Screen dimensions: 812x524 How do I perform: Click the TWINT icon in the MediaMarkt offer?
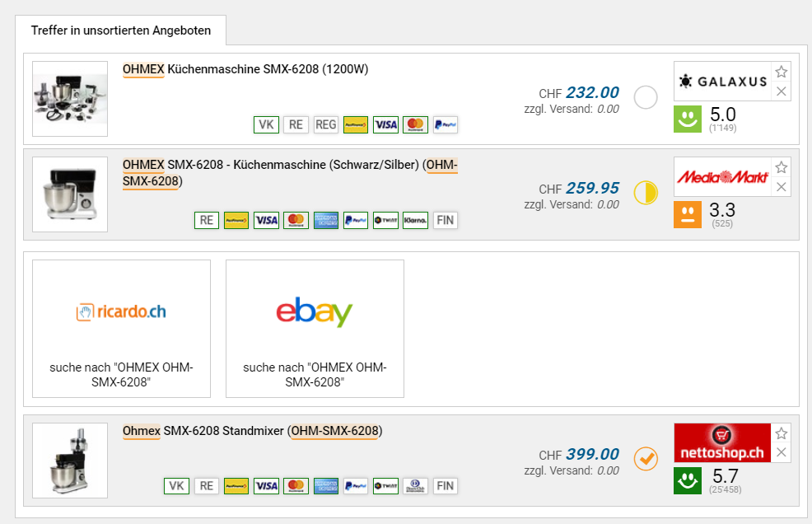385,220
